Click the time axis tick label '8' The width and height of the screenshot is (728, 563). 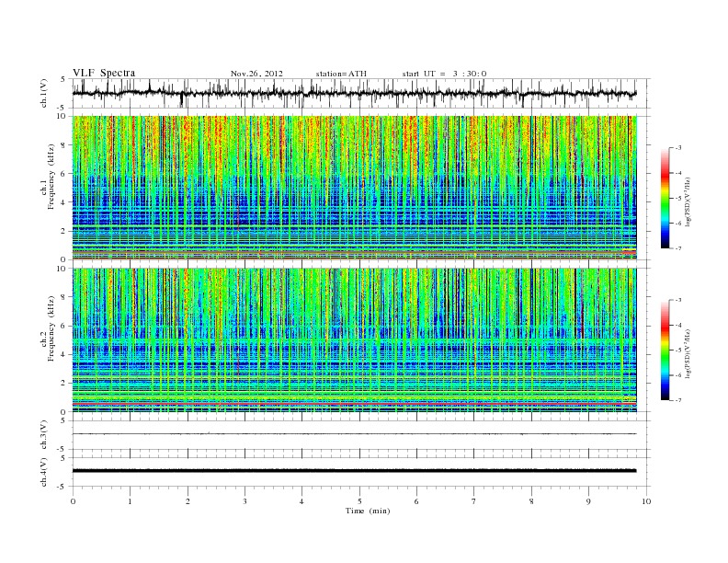click(x=531, y=501)
